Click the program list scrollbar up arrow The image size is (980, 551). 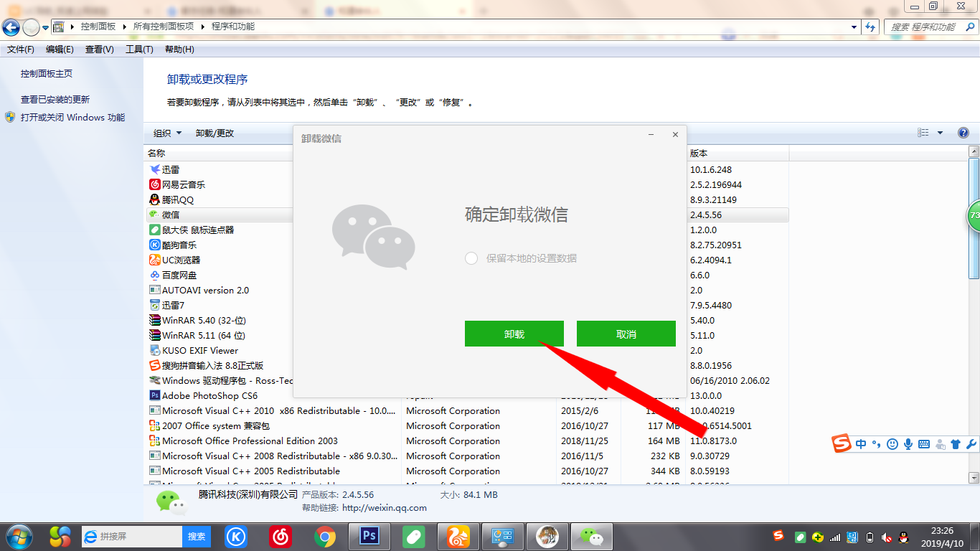[974, 151]
